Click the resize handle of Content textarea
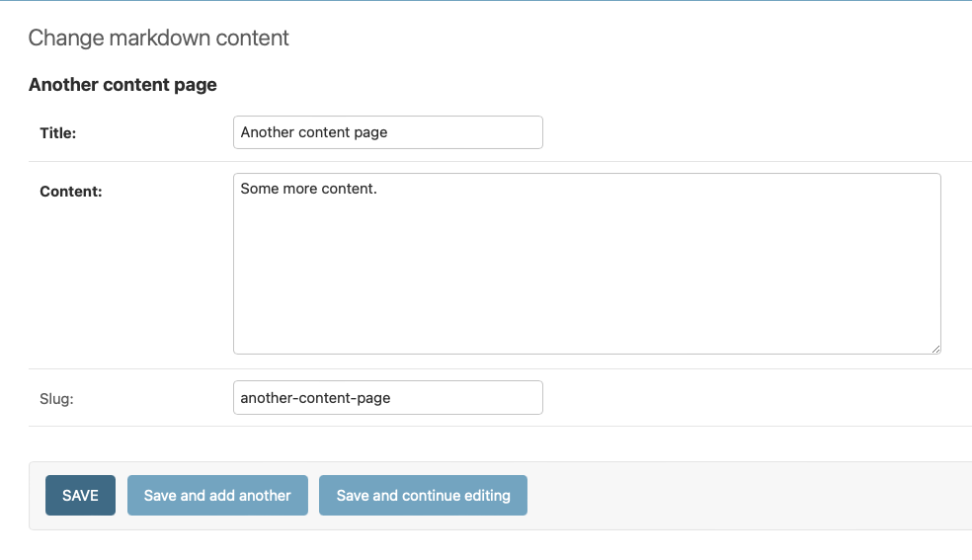 coord(935,349)
